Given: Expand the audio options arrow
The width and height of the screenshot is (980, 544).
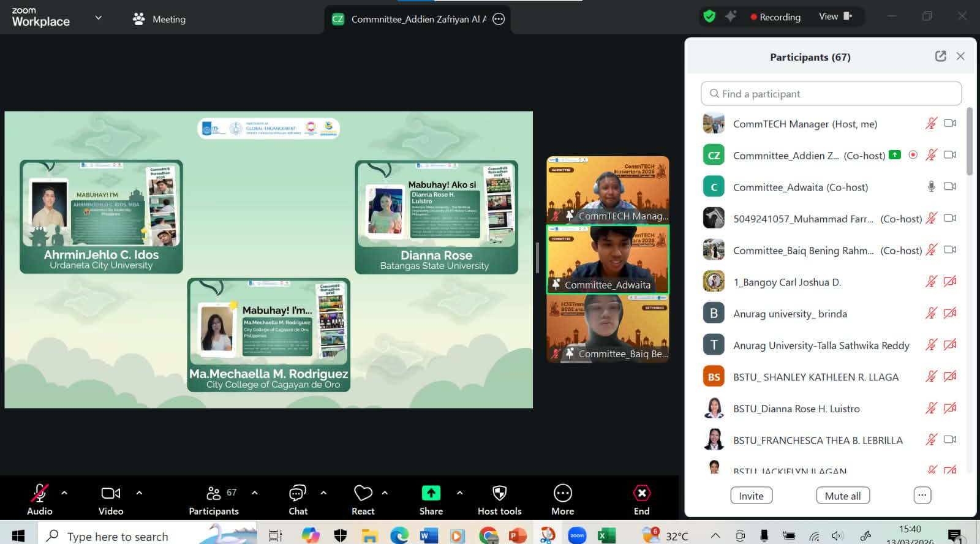Looking at the screenshot, I should tap(64, 493).
